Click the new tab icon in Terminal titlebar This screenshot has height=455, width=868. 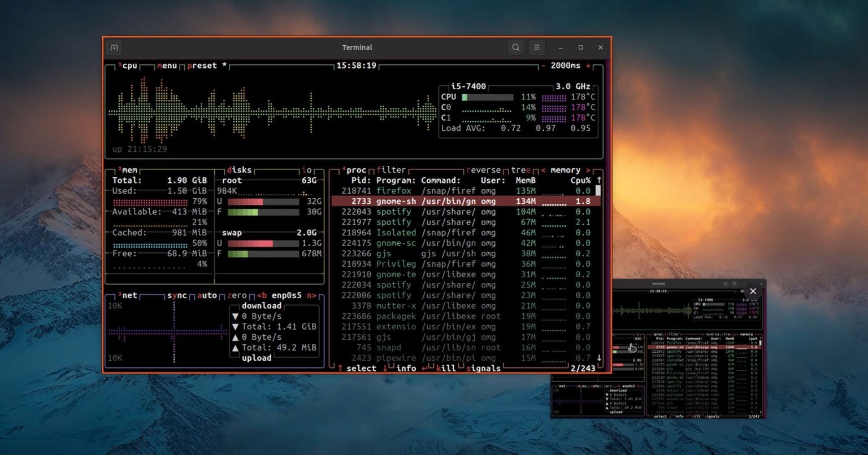(x=114, y=48)
